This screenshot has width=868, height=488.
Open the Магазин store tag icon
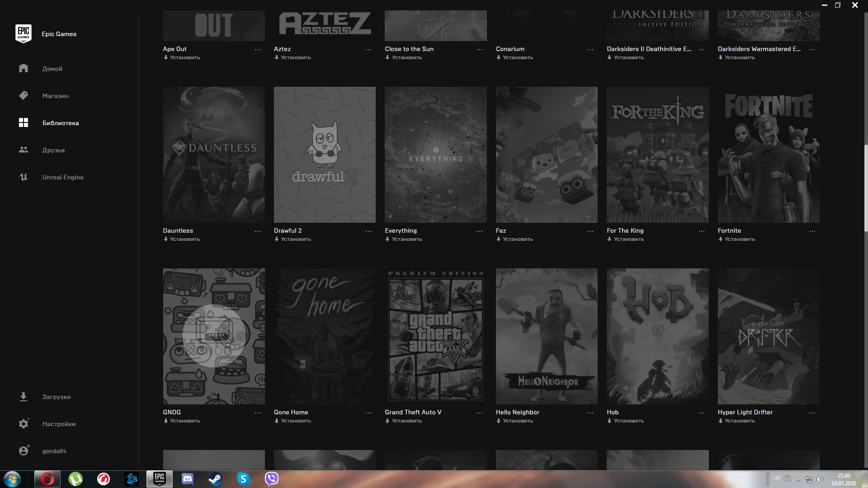pyautogui.click(x=24, y=95)
